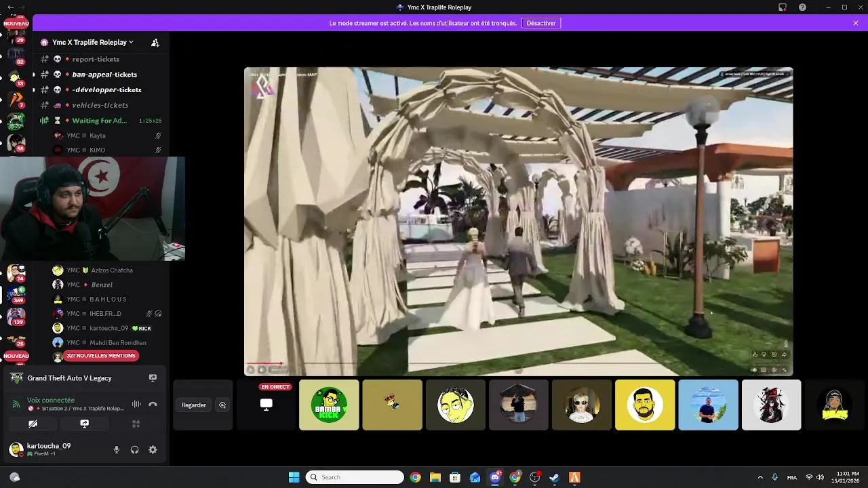Toggle fullscreen on the stream video

click(x=785, y=370)
